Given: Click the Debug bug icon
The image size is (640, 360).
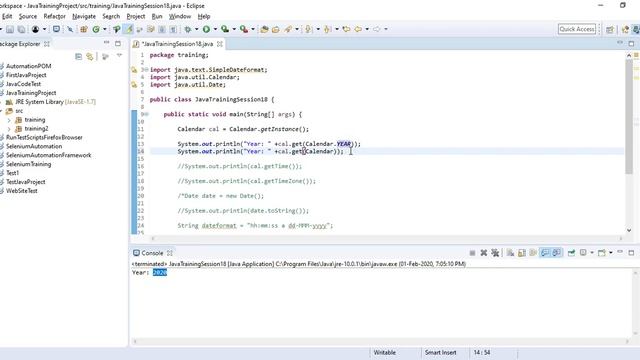Looking at the screenshot, I should pos(188,29).
